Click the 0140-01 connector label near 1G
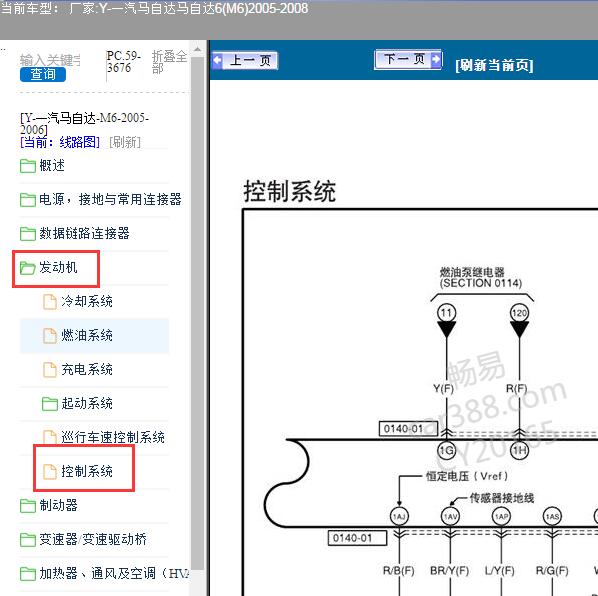The image size is (598, 596). 408,429
